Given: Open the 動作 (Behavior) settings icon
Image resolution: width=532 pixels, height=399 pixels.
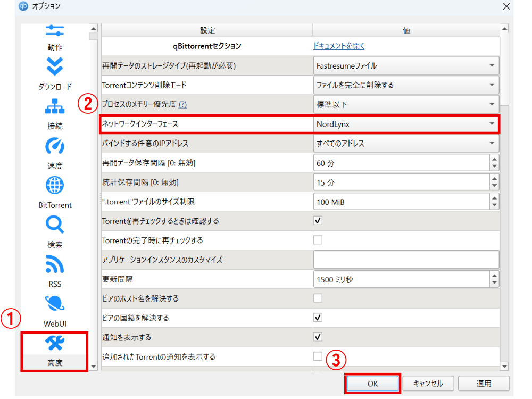Looking at the screenshot, I should tap(55, 33).
